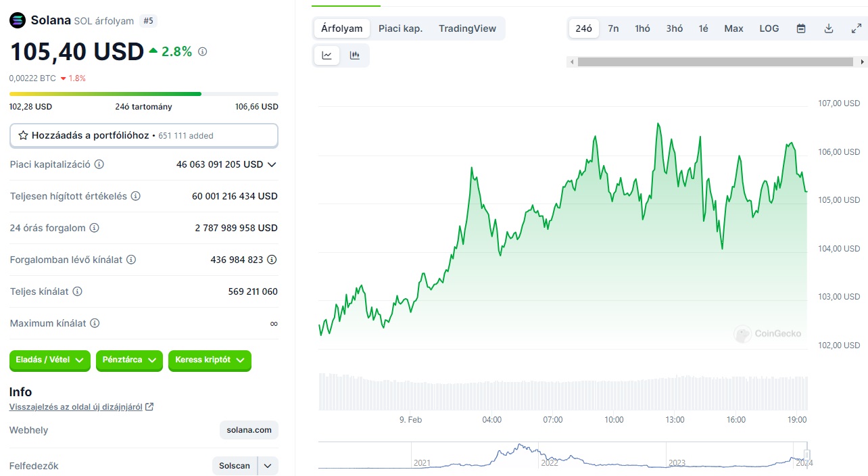Click the Info section heading

tap(20, 392)
